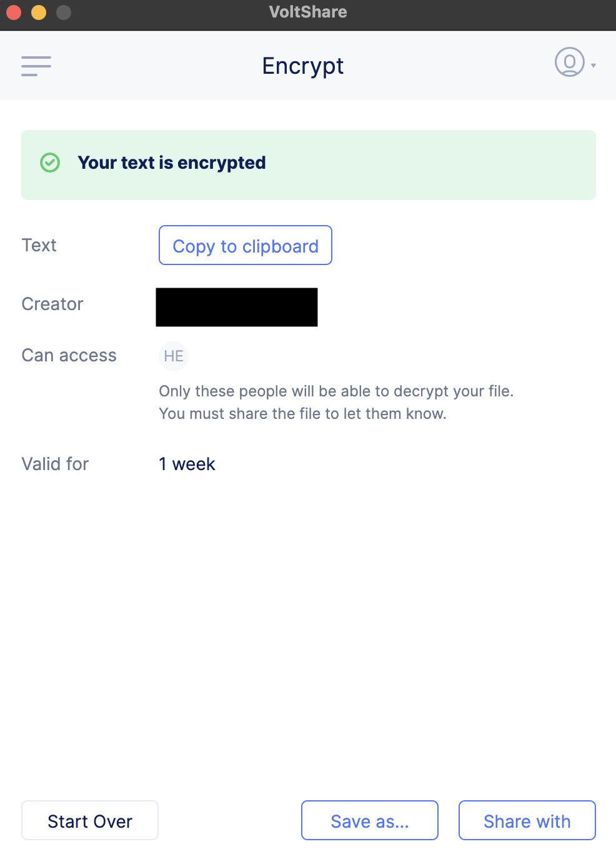
Task: Click the user account profile icon
Action: point(569,63)
